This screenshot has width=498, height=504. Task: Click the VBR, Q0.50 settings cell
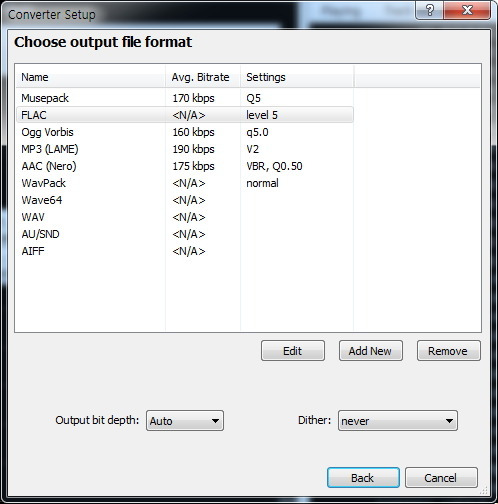coord(274,166)
